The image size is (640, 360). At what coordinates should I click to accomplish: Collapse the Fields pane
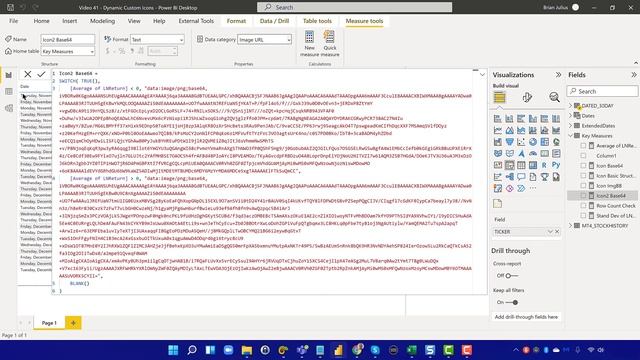pos(633,75)
